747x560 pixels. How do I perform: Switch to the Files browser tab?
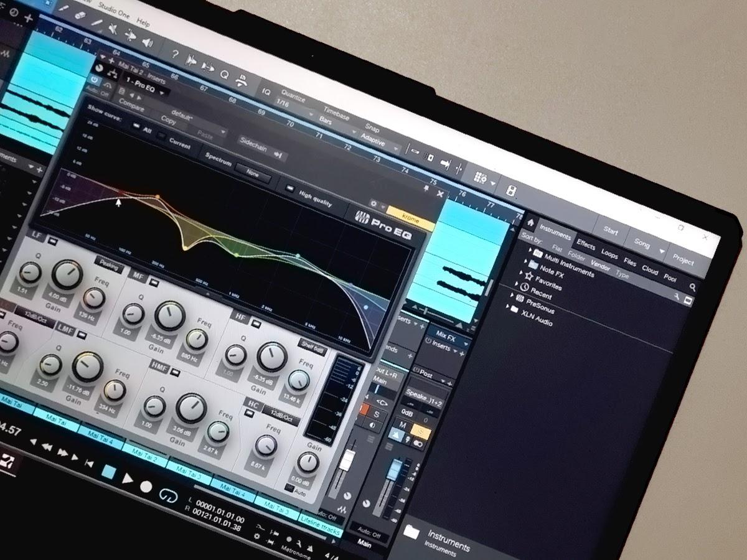(x=630, y=262)
